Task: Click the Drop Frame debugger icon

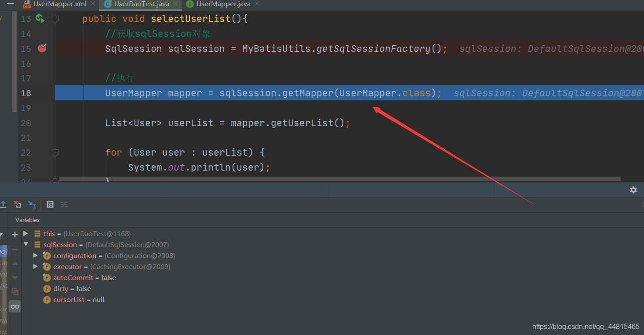Action: point(18,204)
